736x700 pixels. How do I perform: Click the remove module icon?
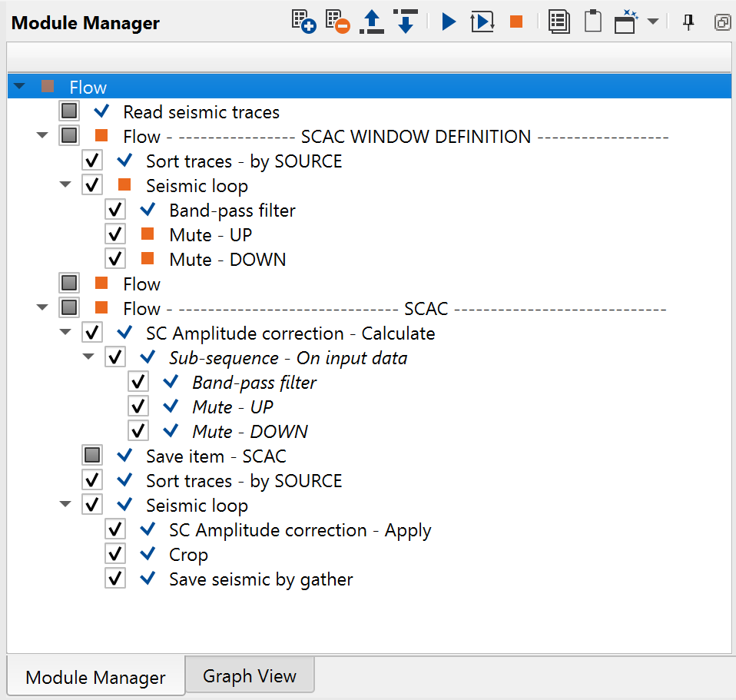337,22
